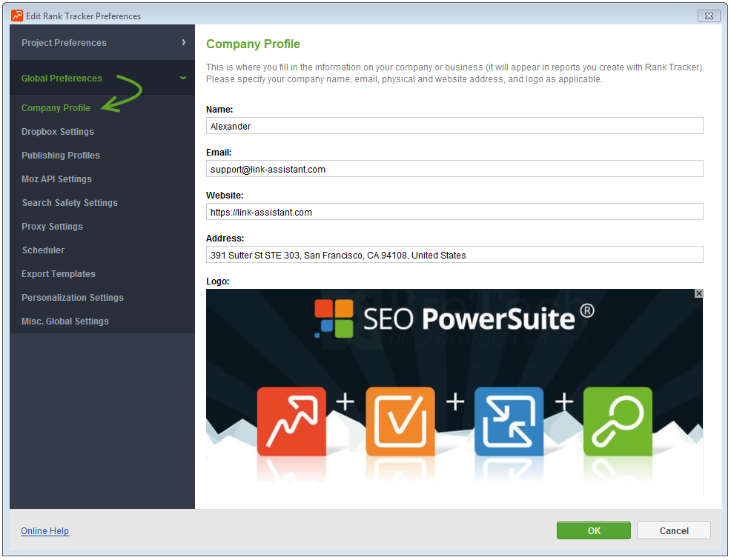Click the SEO PowerSuite logo image
Image resolution: width=731 pixels, height=560 pixels.
(x=454, y=393)
